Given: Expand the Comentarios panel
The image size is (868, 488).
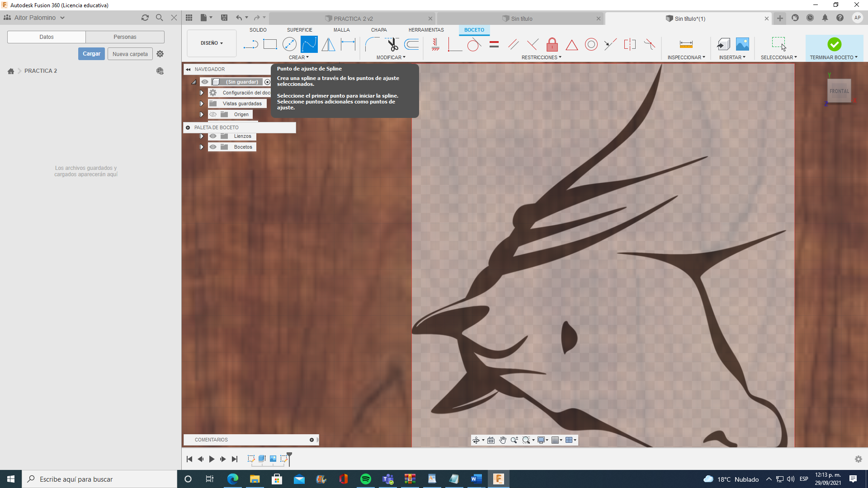Looking at the screenshot, I should click(311, 440).
